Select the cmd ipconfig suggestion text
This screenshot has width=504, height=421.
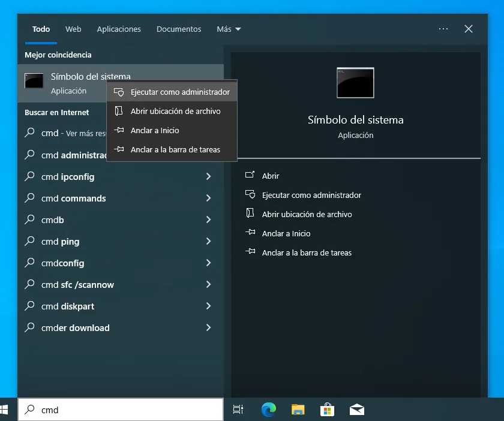[x=68, y=177]
